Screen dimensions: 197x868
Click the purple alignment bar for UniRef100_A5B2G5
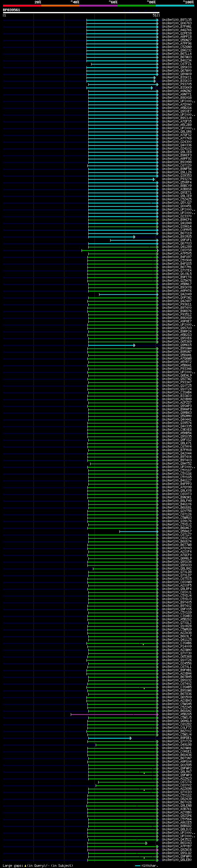(115, 714)
